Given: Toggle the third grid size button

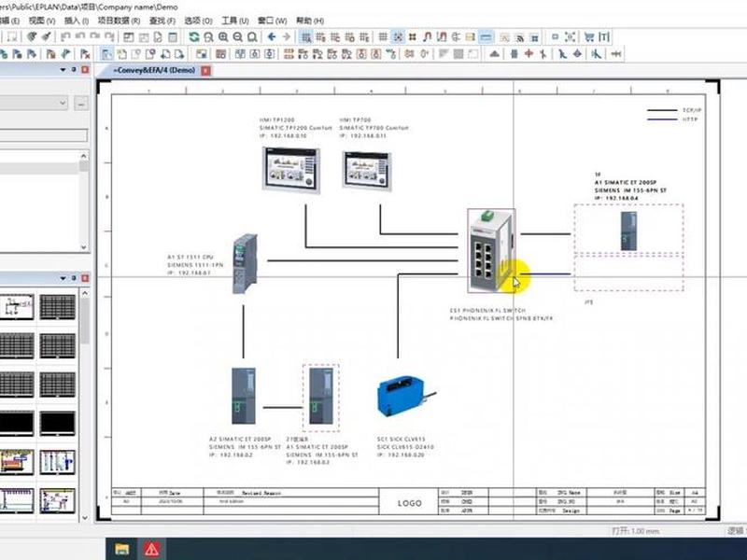Looking at the screenshot, I should 335,37.
